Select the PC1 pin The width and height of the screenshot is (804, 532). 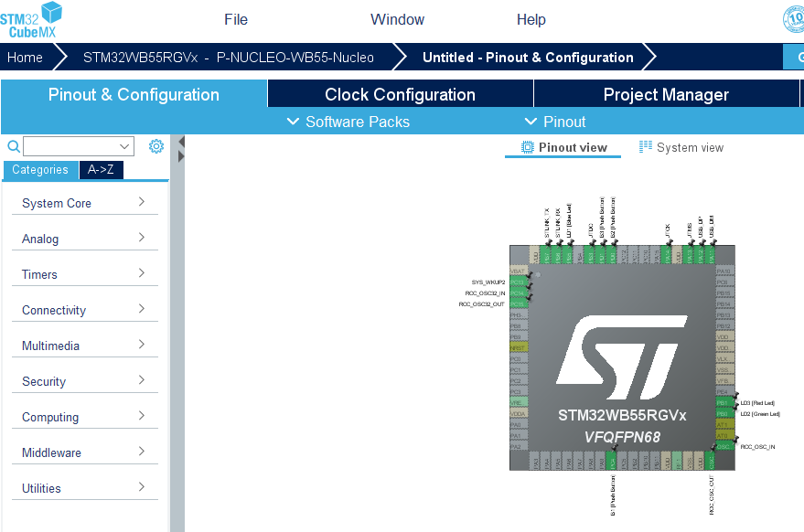pyautogui.click(x=519, y=370)
